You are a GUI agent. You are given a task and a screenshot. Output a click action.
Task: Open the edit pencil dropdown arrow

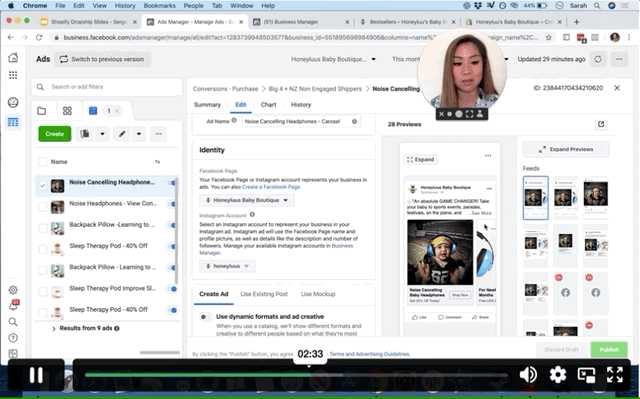(x=139, y=134)
